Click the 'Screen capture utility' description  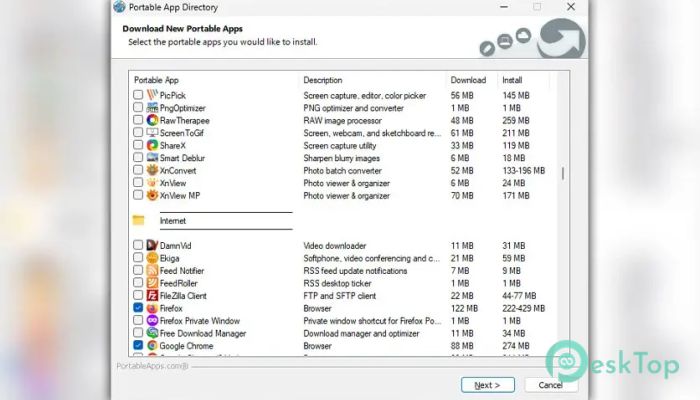(340, 146)
